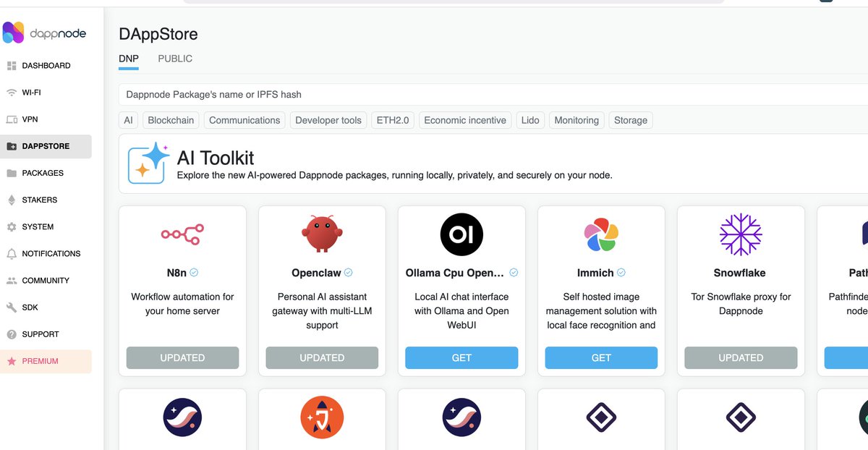
Task: Toggle the Lido category filter
Action: [530, 120]
